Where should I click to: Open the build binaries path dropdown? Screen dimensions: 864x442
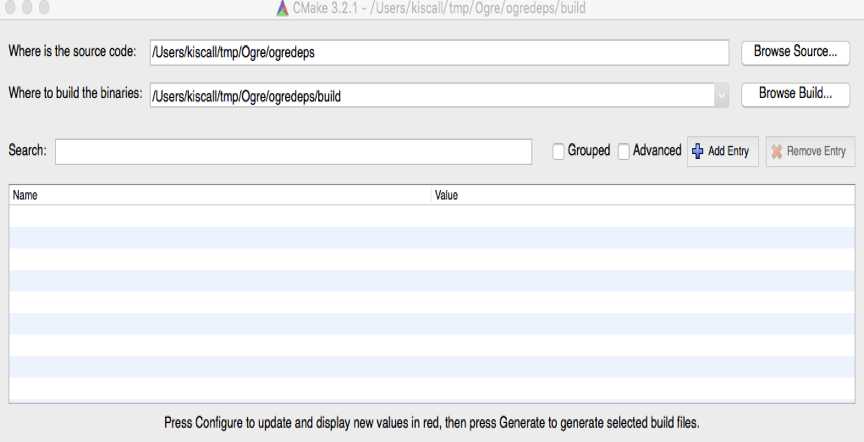722,96
